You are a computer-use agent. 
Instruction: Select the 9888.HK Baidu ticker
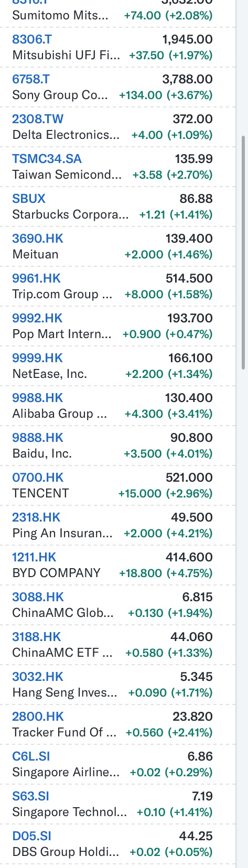point(38,438)
